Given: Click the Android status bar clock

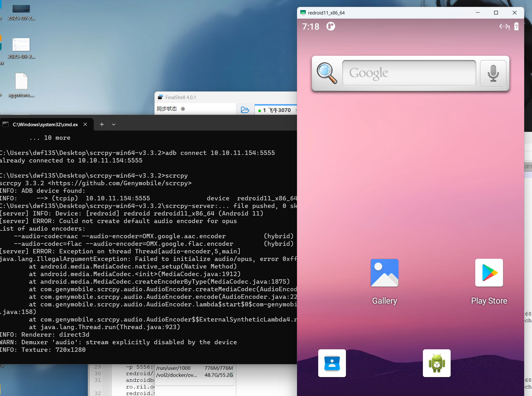Looking at the screenshot, I should pyautogui.click(x=311, y=27).
